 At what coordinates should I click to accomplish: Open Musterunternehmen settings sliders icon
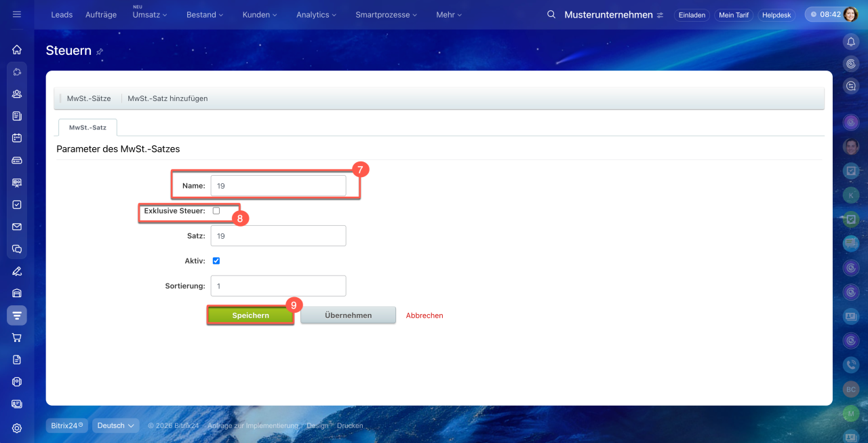(x=660, y=15)
